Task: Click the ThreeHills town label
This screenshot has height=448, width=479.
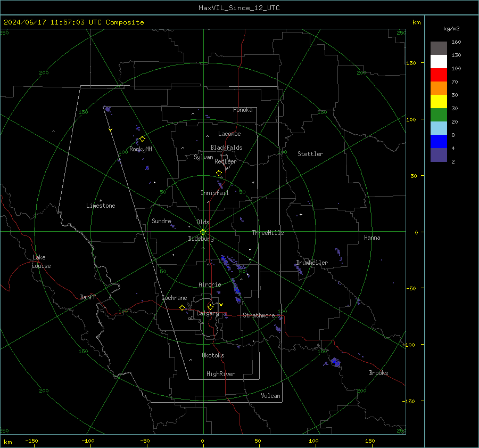Action: pos(268,233)
